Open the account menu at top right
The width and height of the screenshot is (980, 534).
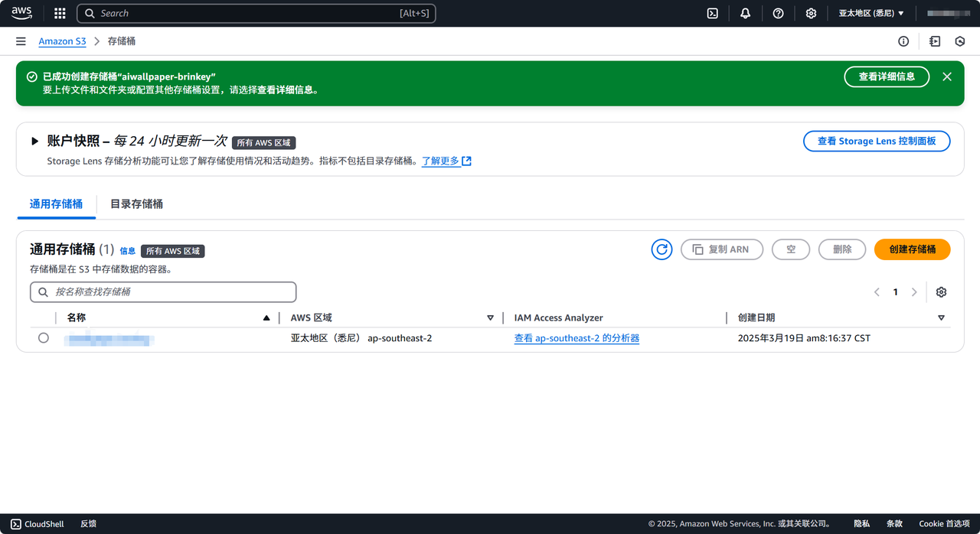pos(947,13)
